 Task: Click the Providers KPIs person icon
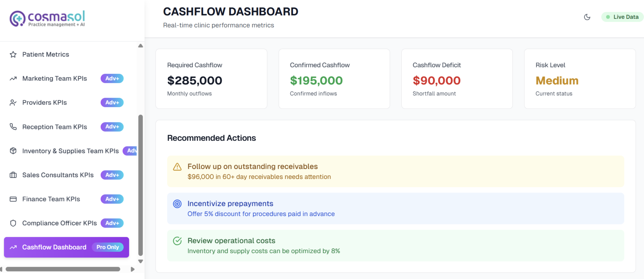coord(13,103)
